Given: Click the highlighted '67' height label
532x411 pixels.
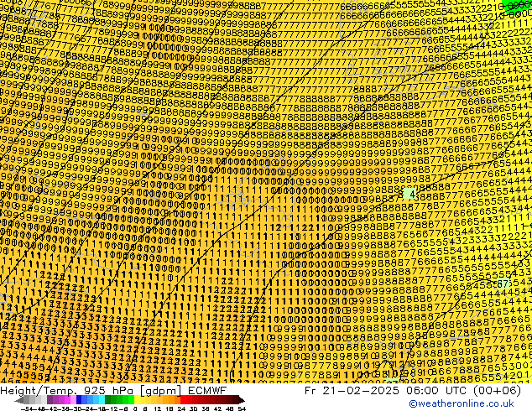Looking at the screenshot, I should point(503,284).
